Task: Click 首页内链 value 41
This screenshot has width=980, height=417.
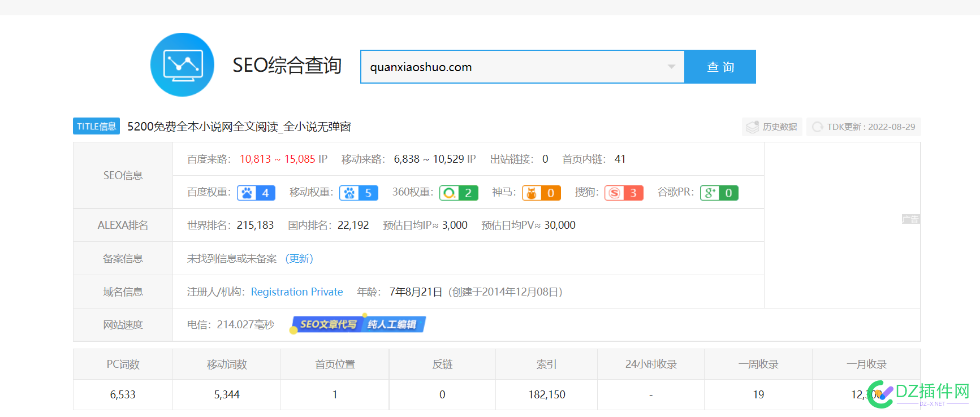Action: coord(620,159)
